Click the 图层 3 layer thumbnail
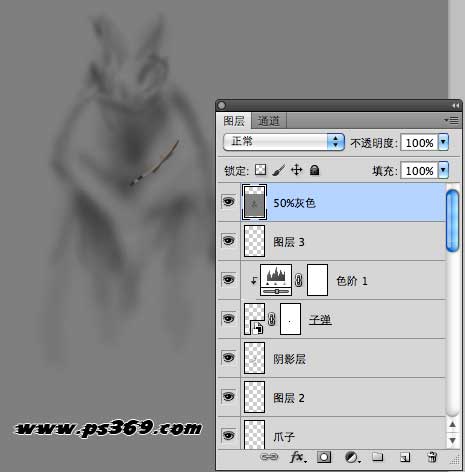 (x=255, y=241)
